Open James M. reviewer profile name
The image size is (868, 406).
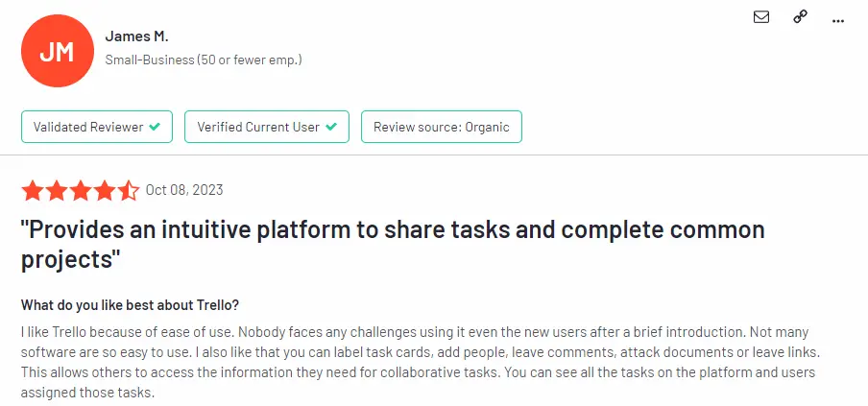(x=136, y=36)
